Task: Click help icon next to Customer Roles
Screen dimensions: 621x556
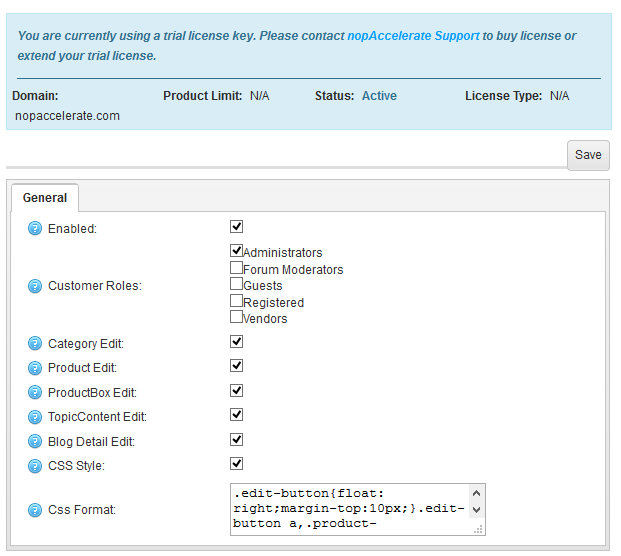Action: pos(35,286)
